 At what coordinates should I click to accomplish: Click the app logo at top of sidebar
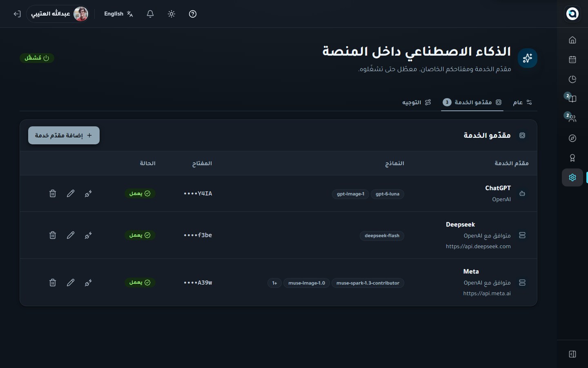572,13
